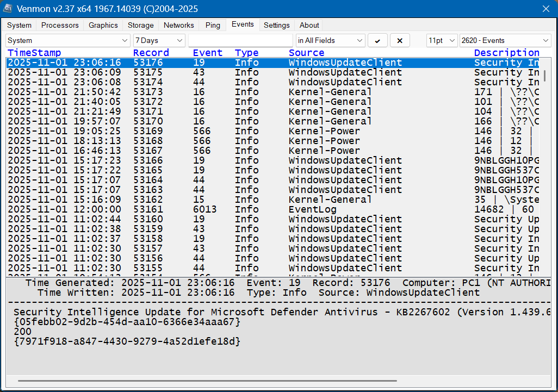
Task: Select record 53164 row
Action: (x=273, y=180)
